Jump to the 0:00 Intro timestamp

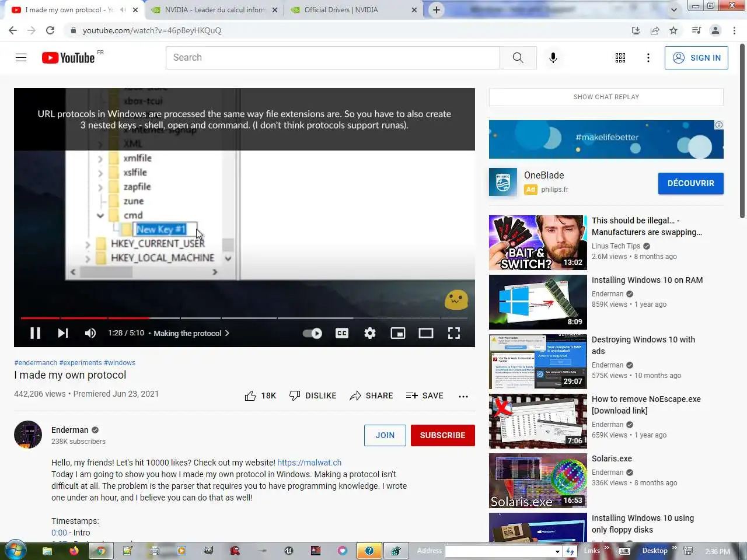coord(59,533)
